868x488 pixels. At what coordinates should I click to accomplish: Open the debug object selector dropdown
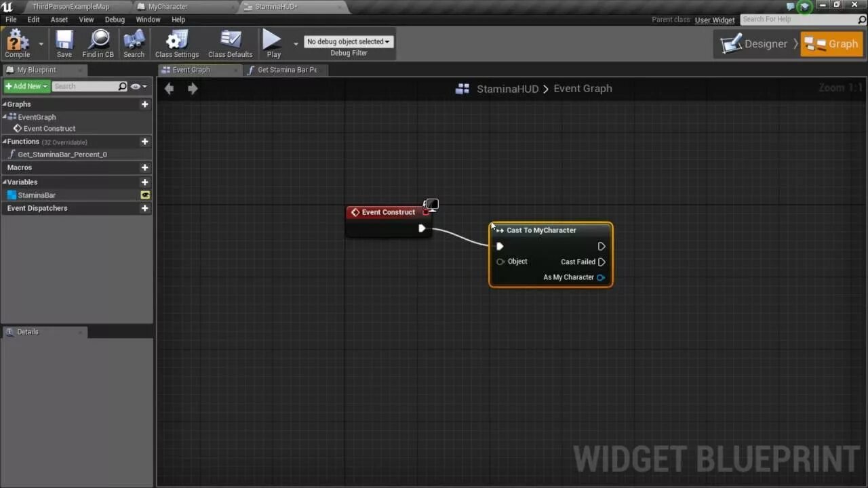pos(349,41)
